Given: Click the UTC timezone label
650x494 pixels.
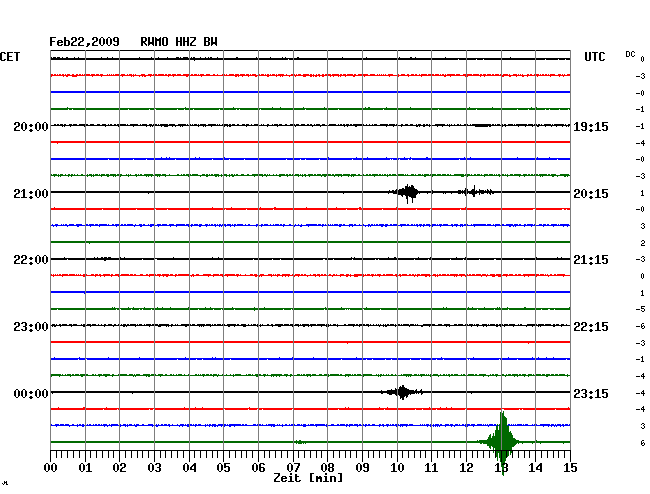Looking at the screenshot, I should (595, 57).
